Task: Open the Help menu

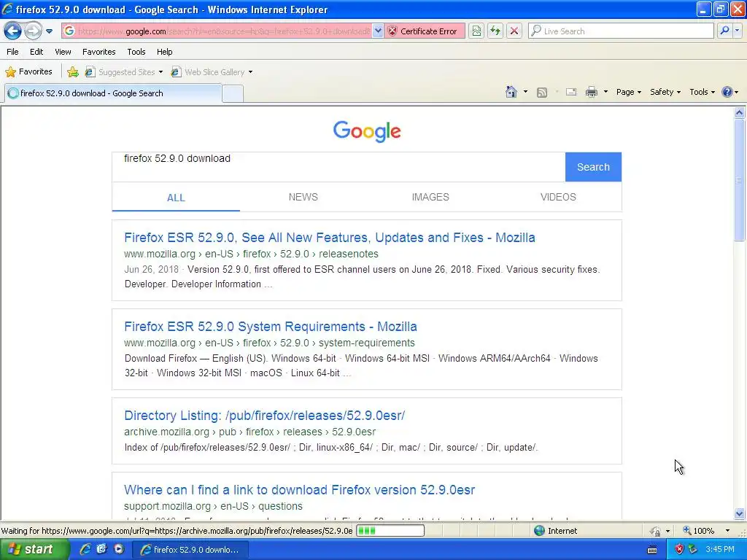Action: (x=164, y=52)
